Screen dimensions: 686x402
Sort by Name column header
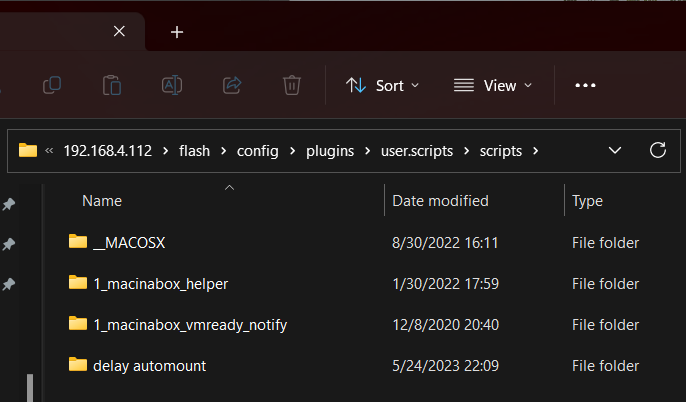point(102,201)
